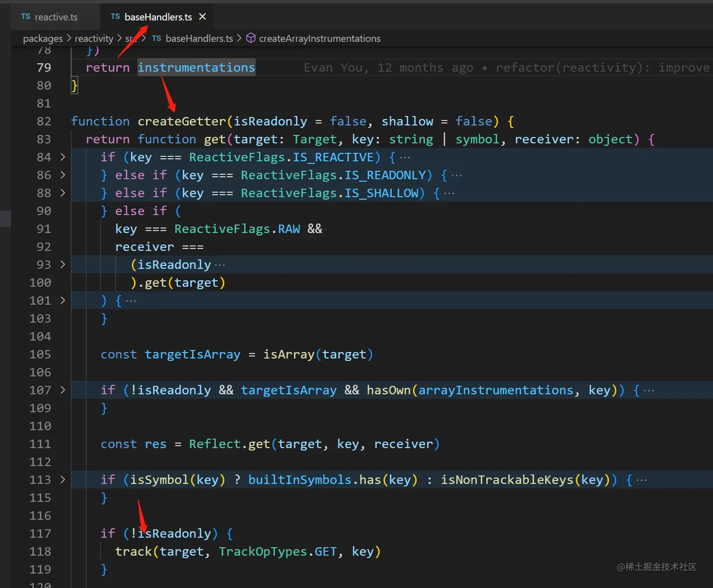Open the reactivity breadcrumb
Viewport: 713px width, 588px height.
(x=94, y=38)
